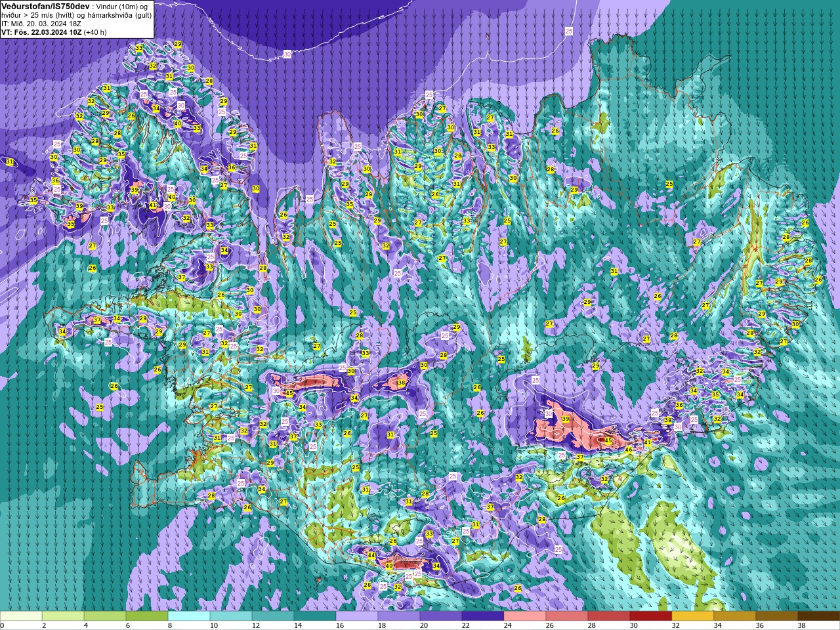
Task: Pick the 10–12 m/s turquoise legend swatch
Action: [x=231, y=616]
